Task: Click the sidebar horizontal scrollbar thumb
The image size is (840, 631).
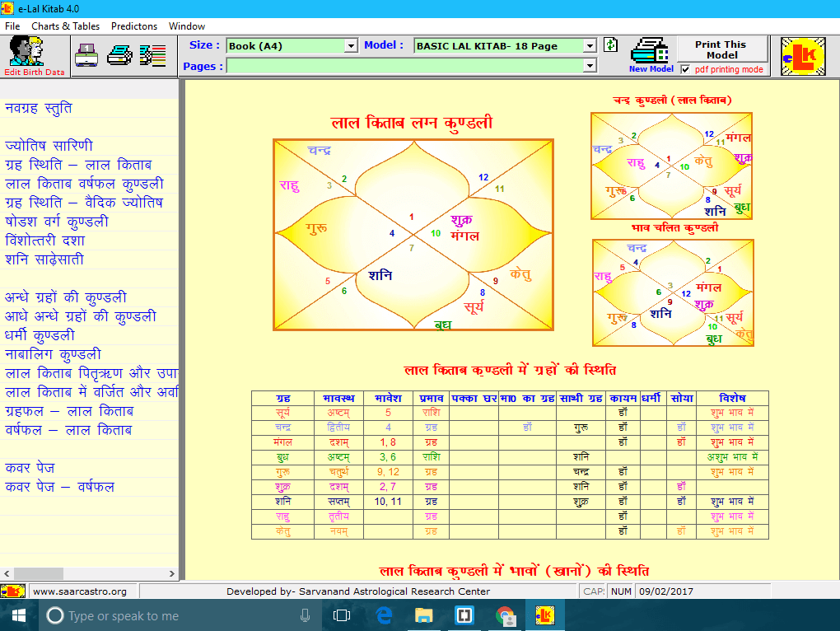Action: 39,573
